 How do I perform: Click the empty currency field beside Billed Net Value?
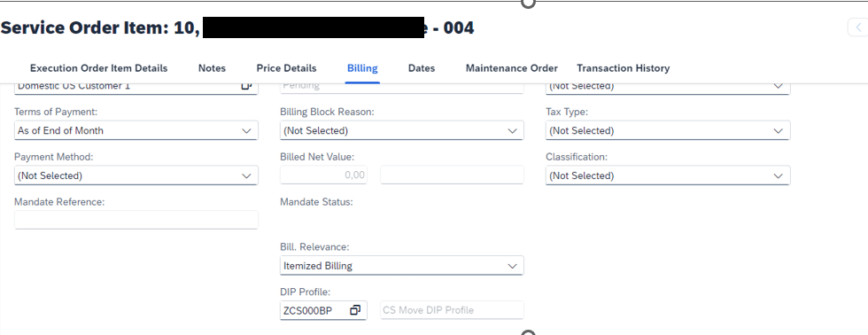point(452,175)
